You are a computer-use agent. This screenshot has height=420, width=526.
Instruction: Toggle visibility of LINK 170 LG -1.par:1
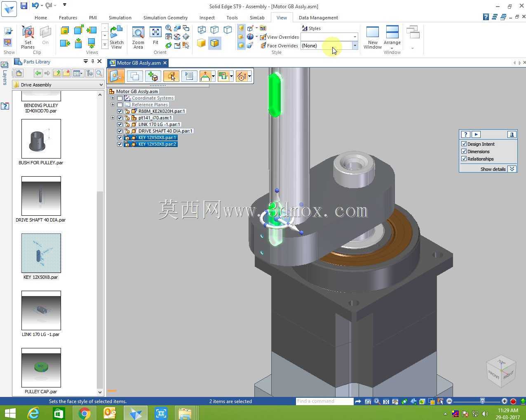tap(120, 124)
